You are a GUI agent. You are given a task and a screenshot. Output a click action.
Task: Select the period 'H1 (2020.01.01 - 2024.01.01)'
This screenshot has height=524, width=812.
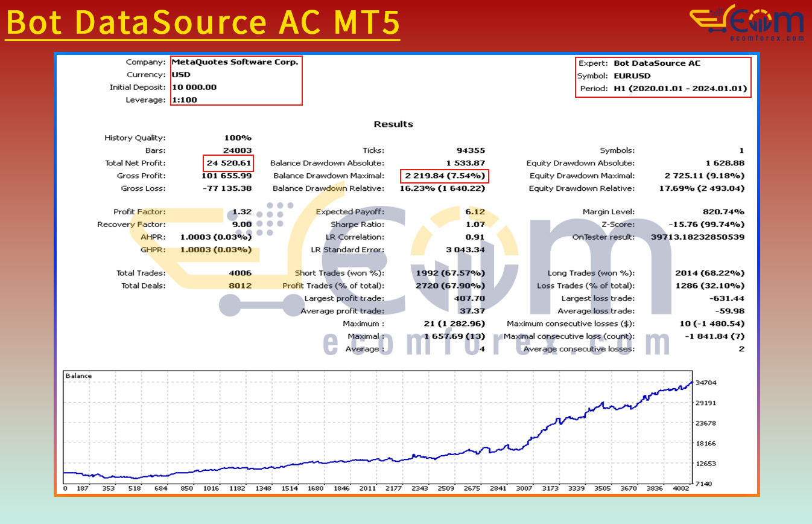(680, 88)
